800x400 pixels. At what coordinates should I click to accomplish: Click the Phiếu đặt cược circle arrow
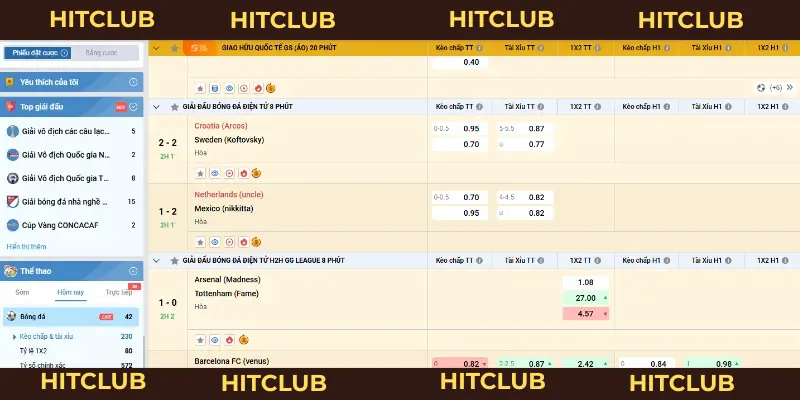tap(64, 53)
